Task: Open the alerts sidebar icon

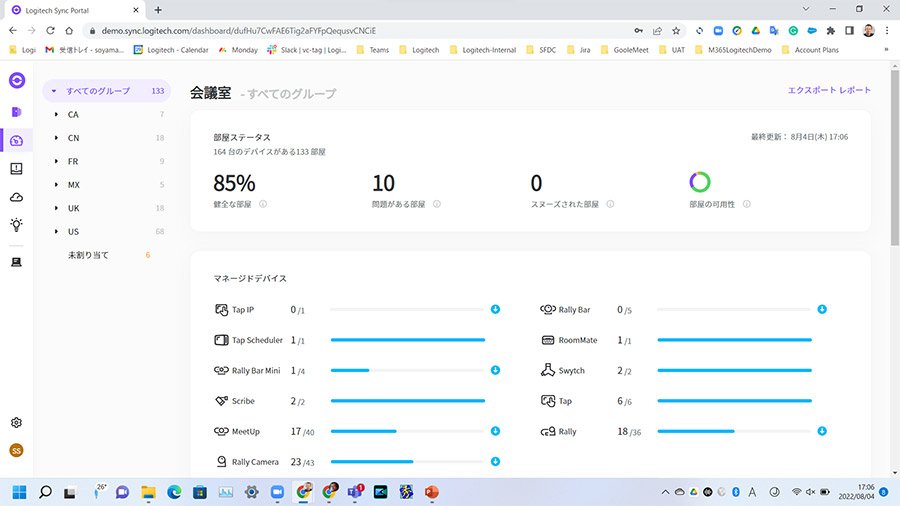Action: [x=17, y=169]
